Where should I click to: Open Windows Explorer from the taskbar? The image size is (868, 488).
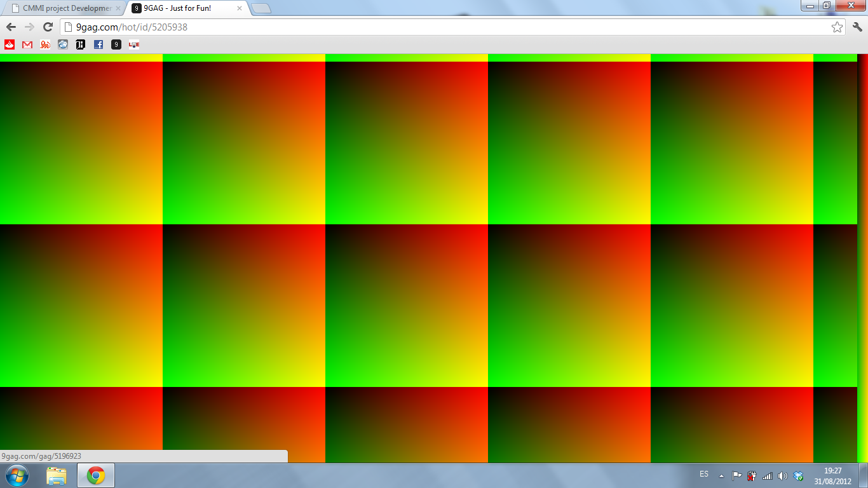(x=57, y=475)
